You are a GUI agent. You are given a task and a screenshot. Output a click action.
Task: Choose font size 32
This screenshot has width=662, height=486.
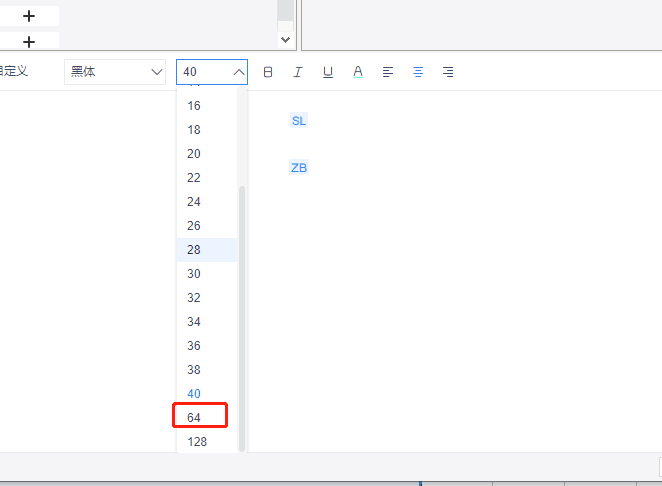pyautogui.click(x=207, y=298)
